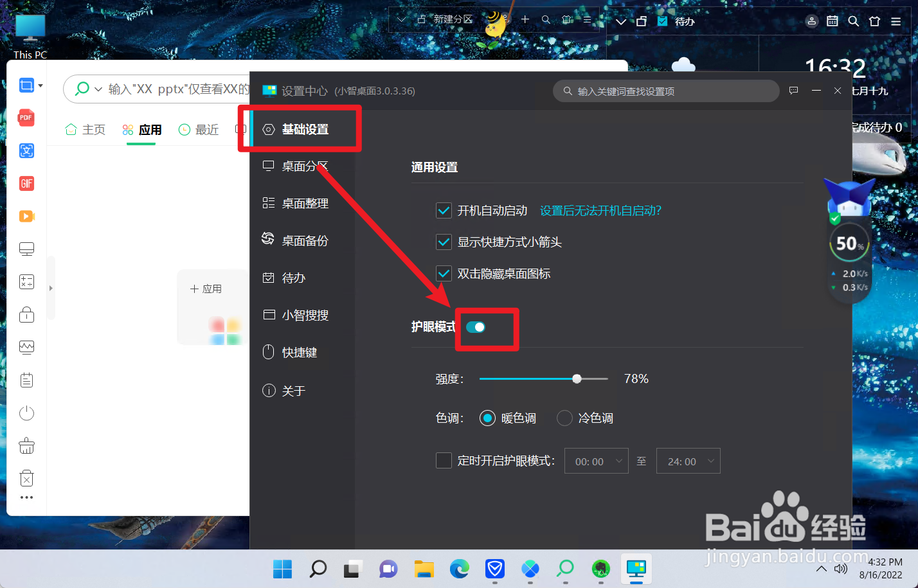Click search icon in 新建分区 panel

point(546,19)
